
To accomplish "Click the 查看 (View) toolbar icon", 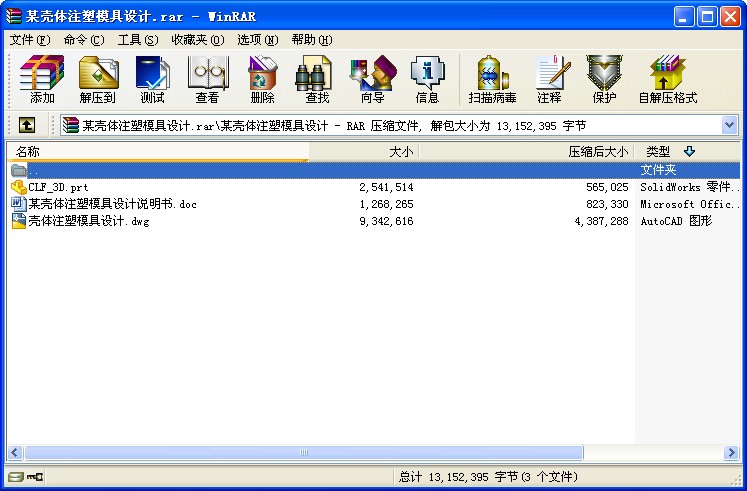I will [207, 79].
